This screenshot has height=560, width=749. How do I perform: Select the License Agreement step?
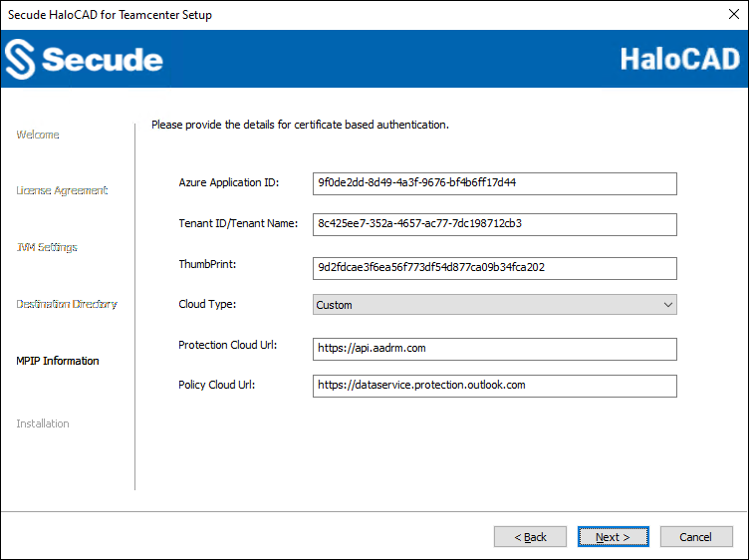point(62,190)
